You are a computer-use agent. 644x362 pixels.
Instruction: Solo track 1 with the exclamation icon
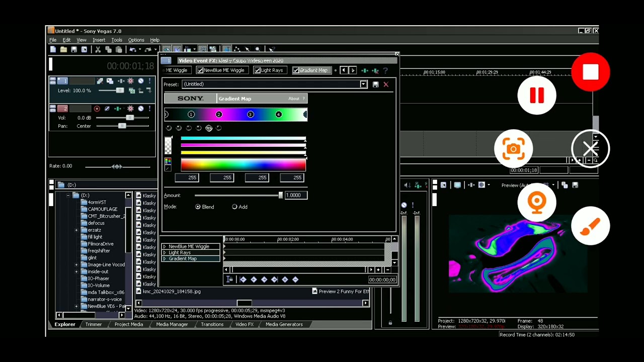tap(150, 81)
